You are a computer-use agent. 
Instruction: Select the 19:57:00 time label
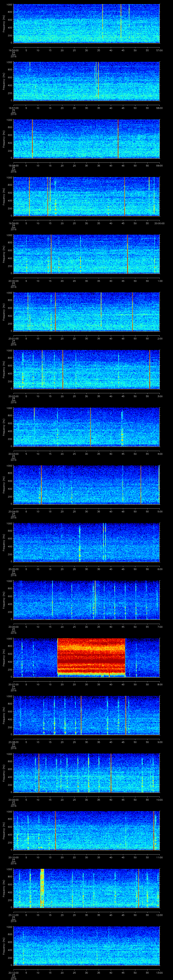point(13,108)
